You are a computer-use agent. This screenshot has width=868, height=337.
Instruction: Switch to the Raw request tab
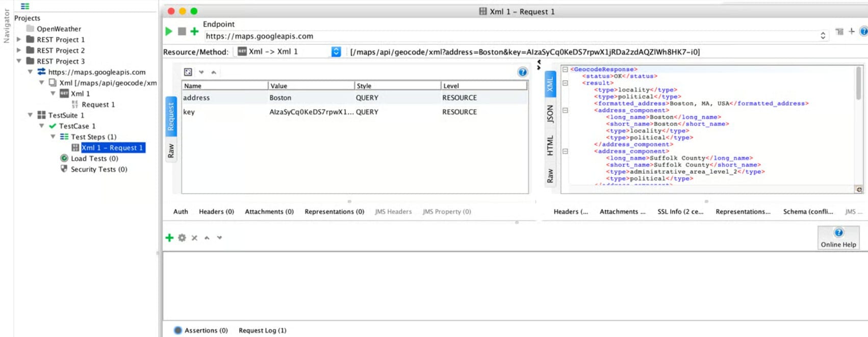pos(171,151)
